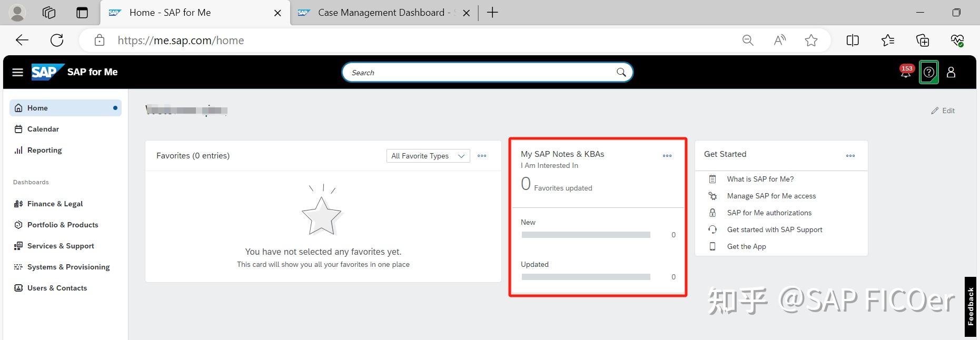The height and width of the screenshot is (340, 980).
Task: Open the Edit home page link
Action: tap(943, 111)
